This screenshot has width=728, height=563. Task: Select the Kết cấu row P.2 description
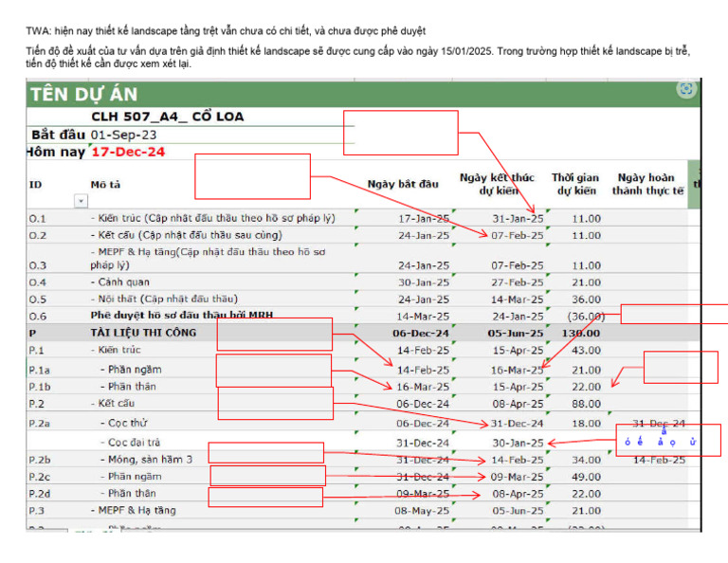(113, 404)
